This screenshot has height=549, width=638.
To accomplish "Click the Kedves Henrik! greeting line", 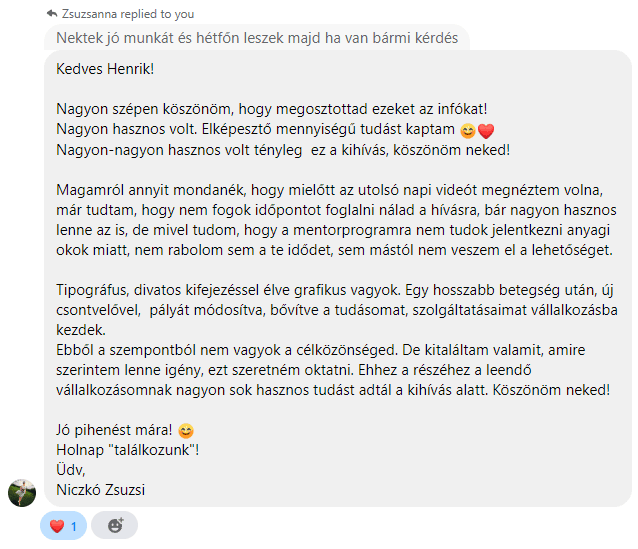I will coord(105,69).
